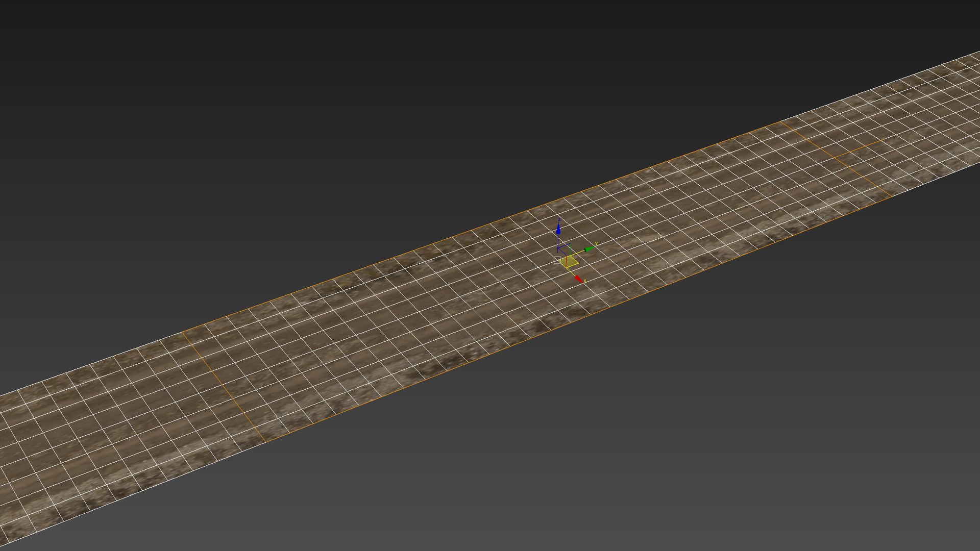The width and height of the screenshot is (980, 551).
Task: Select the yellow XY plane handle of the gizmo
Action: point(569,261)
